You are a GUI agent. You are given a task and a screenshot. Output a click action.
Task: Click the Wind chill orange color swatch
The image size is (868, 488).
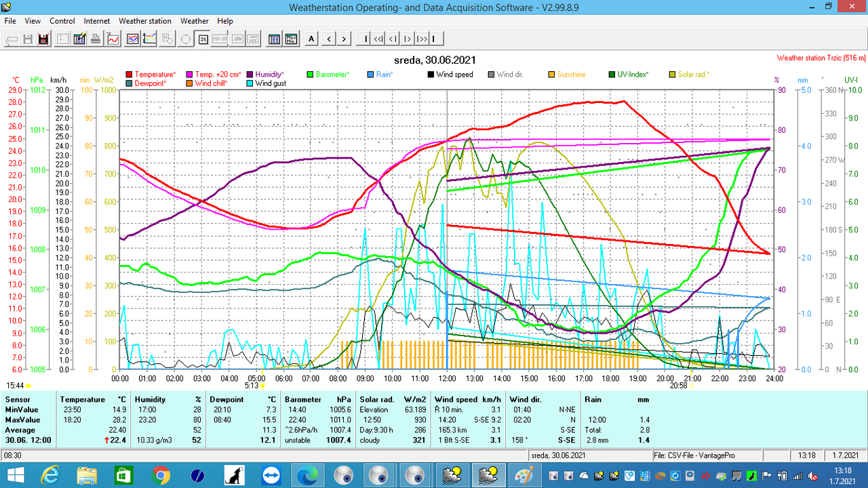point(190,83)
